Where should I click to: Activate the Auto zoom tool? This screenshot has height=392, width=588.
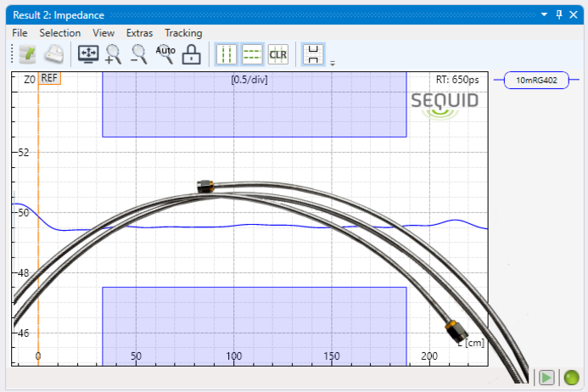(x=165, y=54)
